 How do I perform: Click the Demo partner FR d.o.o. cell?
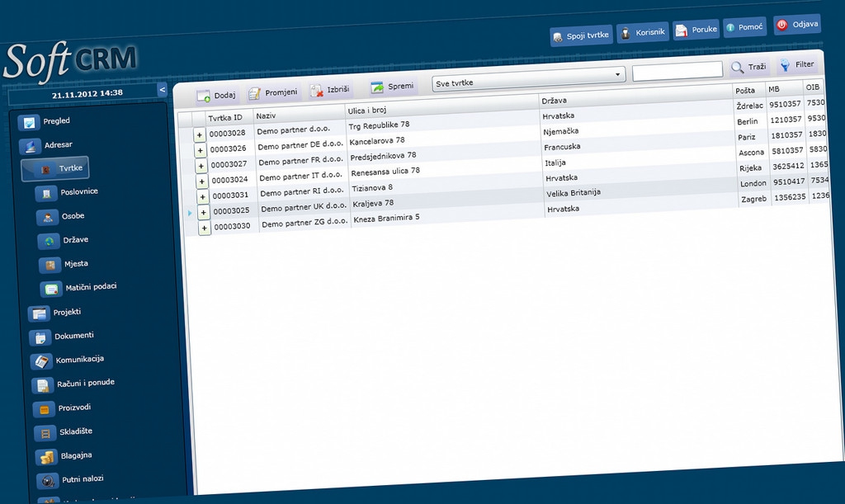pos(300,161)
